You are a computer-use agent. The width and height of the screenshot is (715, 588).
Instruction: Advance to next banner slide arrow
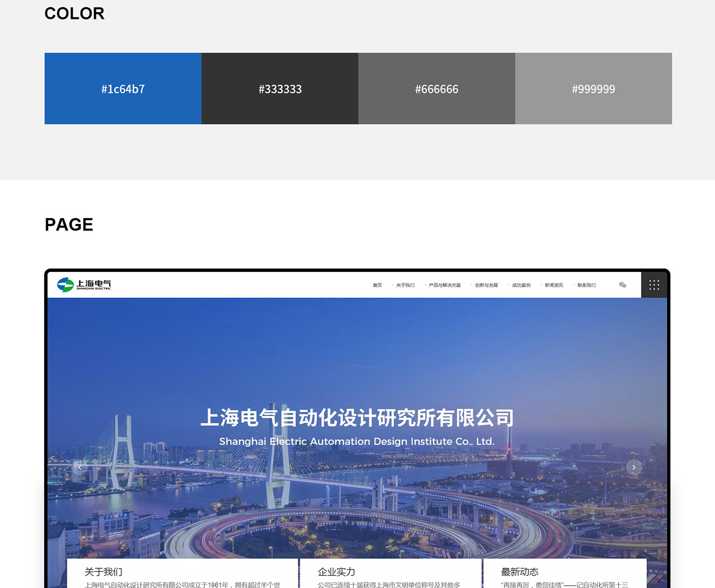(634, 467)
